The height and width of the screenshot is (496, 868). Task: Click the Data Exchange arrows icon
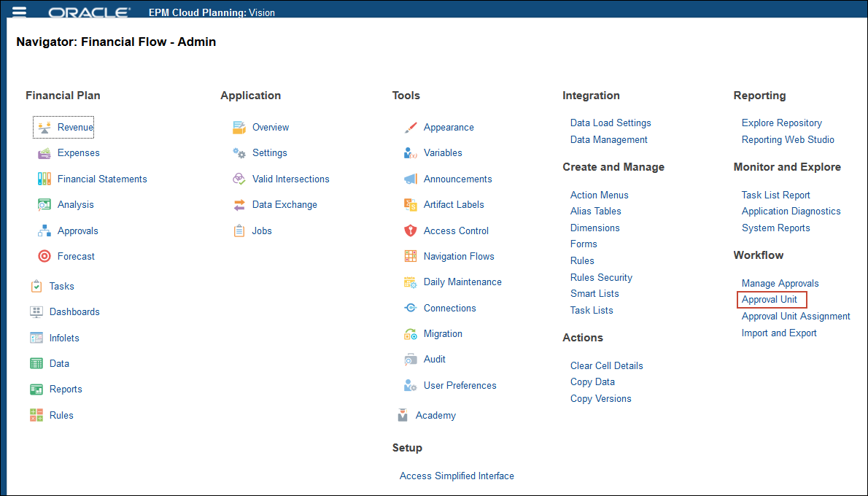click(x=239, y=205)
